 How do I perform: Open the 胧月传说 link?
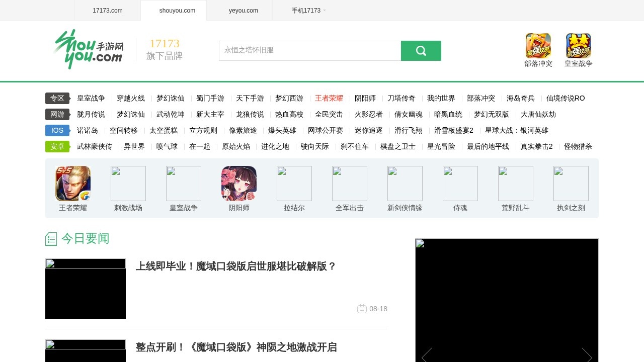pos(91,114)
